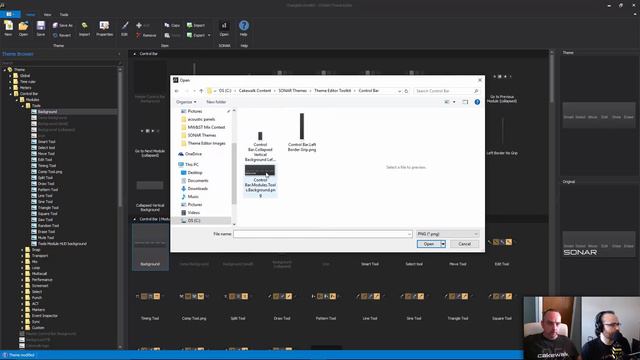Click Cakewalk Content in the breadcrumb path
Screen dimensions: 640x360
[255, 91]
